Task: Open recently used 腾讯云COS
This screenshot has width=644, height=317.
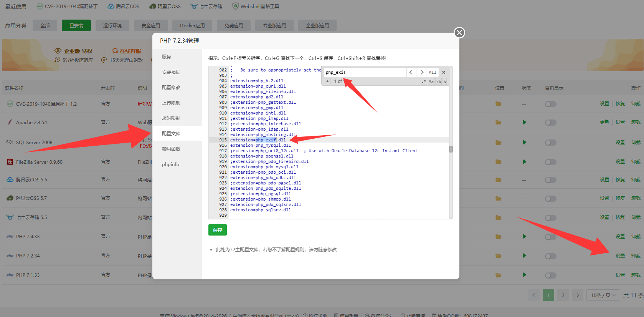Action: point(123,7)
